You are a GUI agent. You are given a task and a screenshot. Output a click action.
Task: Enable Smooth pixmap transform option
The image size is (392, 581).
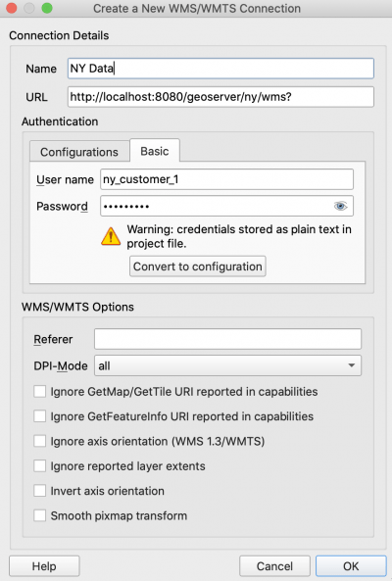pos(39,515)
